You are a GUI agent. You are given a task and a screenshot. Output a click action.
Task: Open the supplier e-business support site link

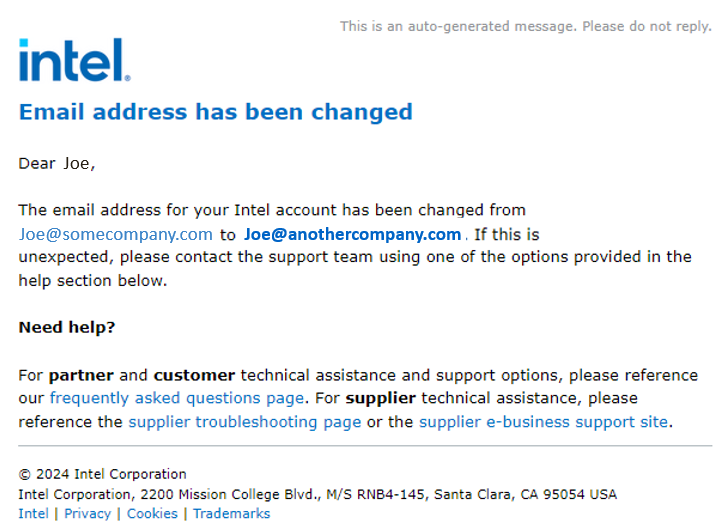(543, 422)
